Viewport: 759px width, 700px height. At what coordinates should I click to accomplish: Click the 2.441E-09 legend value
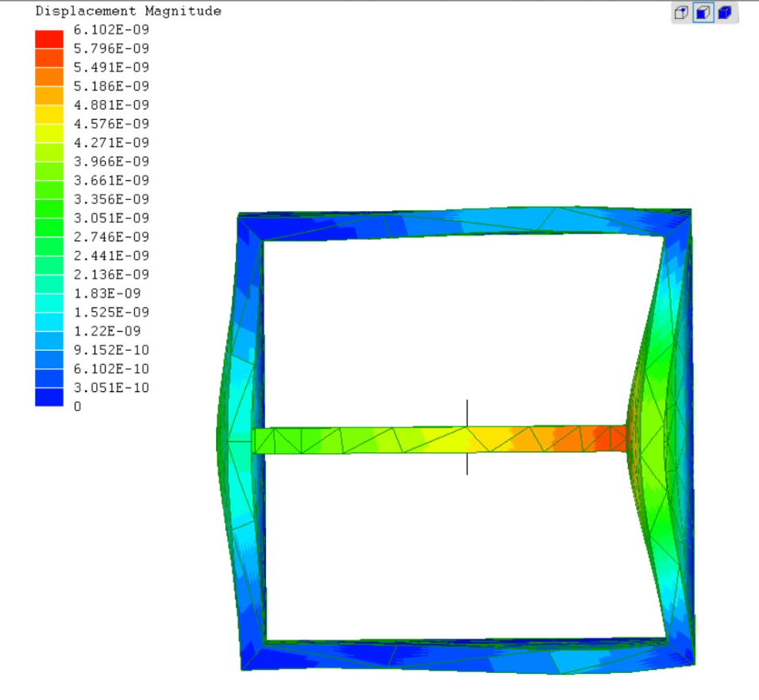(x=111, y=256)
